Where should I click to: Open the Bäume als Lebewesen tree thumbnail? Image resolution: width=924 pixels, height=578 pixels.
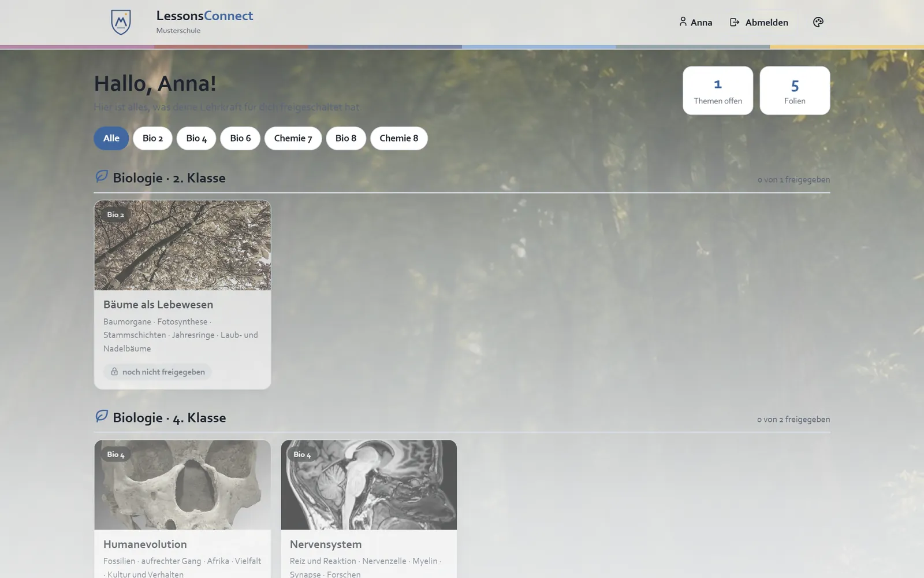click(x=182, y=245)
